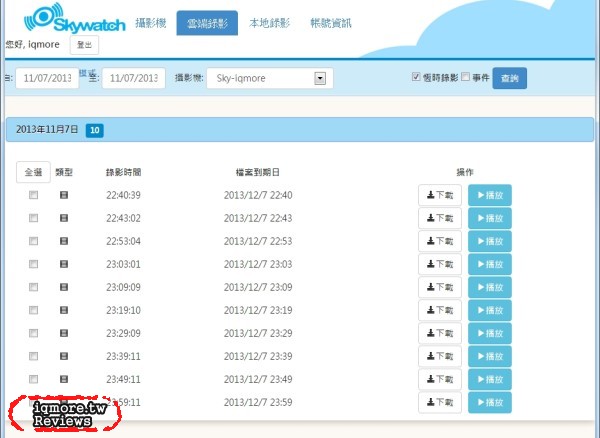
Task: Click the 錄影時間 column header
Action: 123,172
